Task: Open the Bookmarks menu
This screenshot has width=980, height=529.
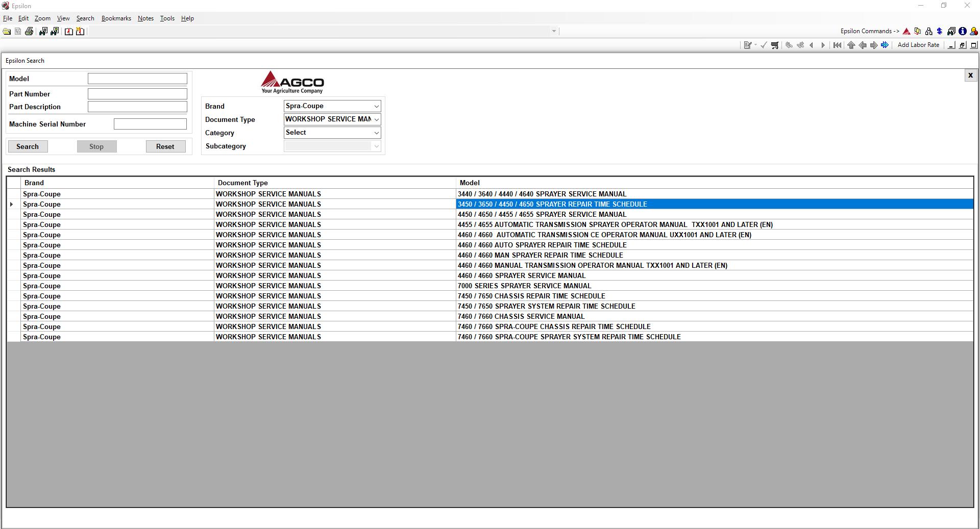Action: pyautogui.click(x=116, y=18)
